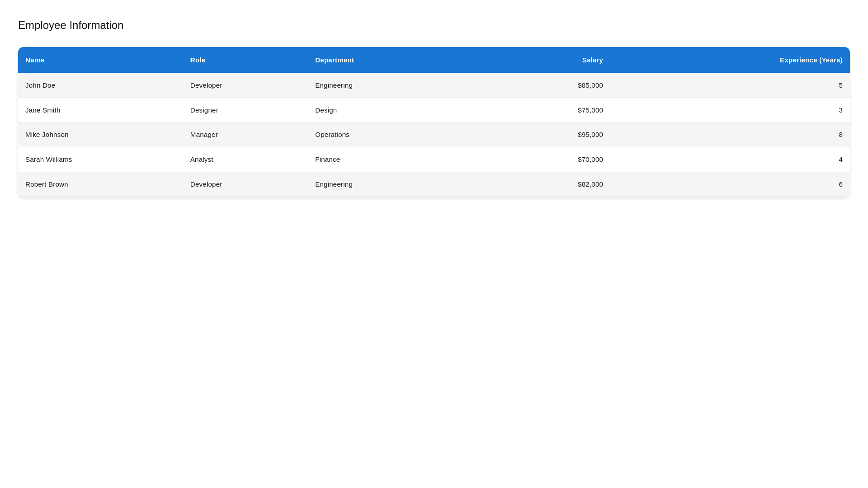Select the Robert Brown name cell

(x=47, y=184)
